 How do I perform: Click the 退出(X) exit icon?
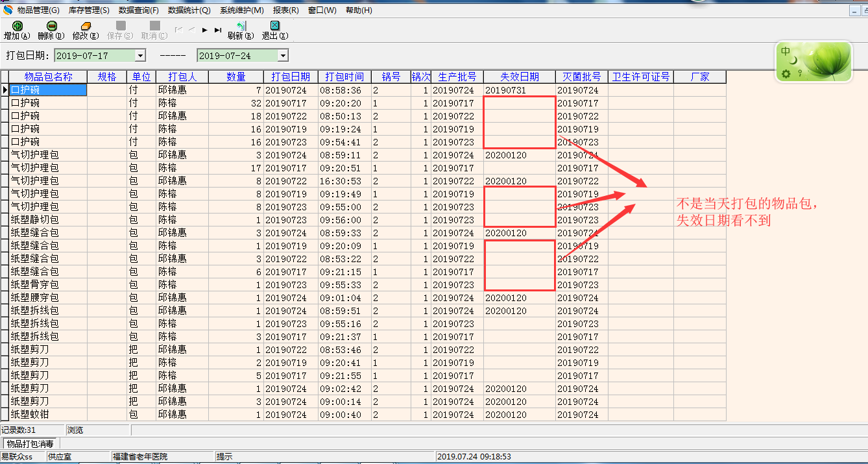tap(274, 26)
